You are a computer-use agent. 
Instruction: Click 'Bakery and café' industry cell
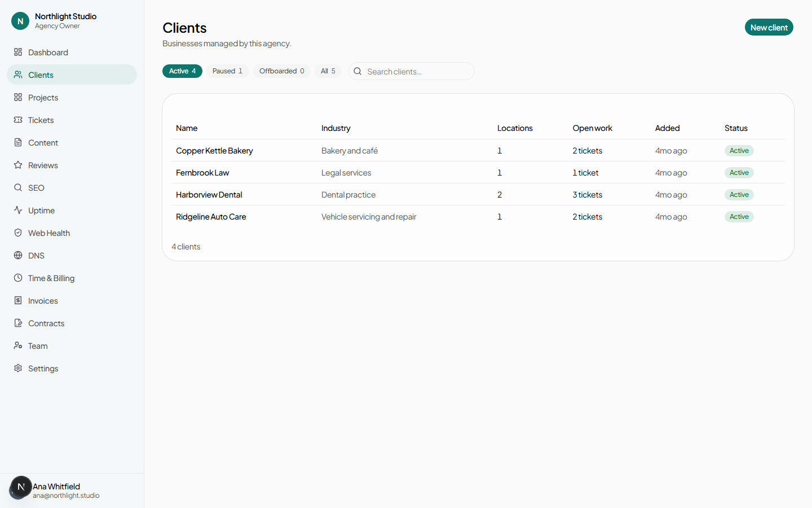tap(350, 151)
